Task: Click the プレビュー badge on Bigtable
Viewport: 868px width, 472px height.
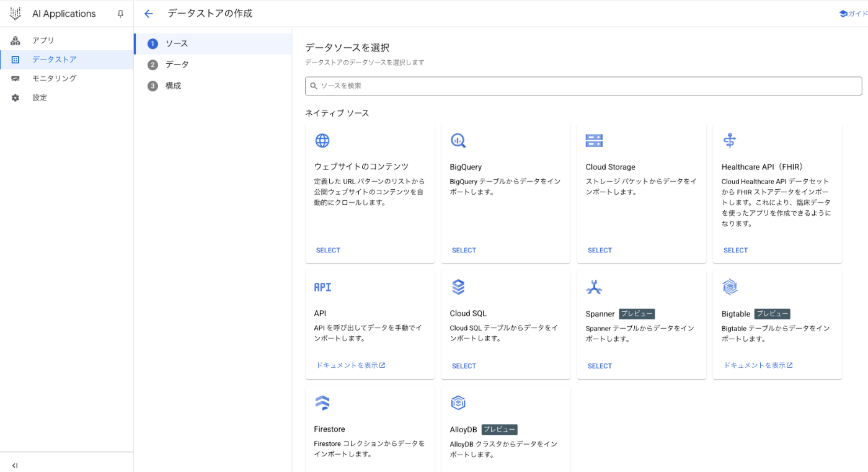Action: click(x=772, y=314)
